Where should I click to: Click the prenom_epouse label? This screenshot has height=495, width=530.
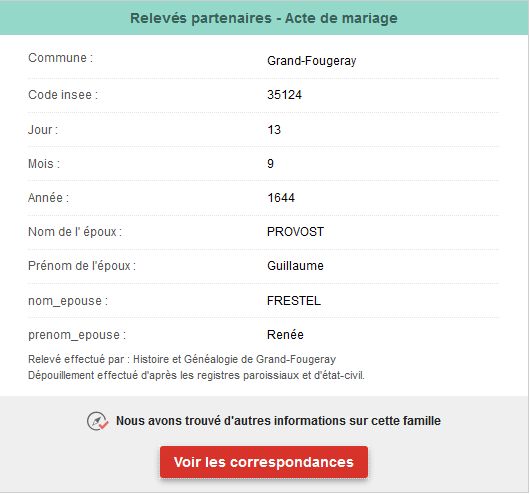[77, 335]
